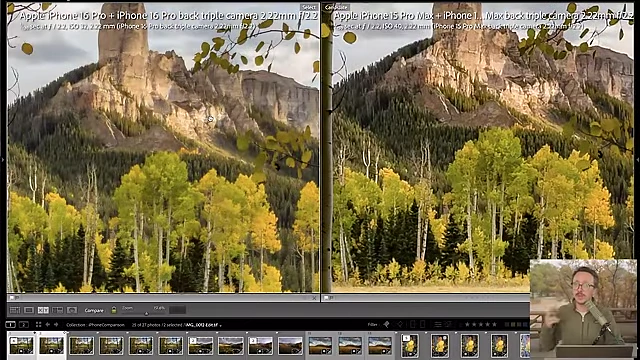
Task: Filter by five star rating
Action: (x=494, y=324)
